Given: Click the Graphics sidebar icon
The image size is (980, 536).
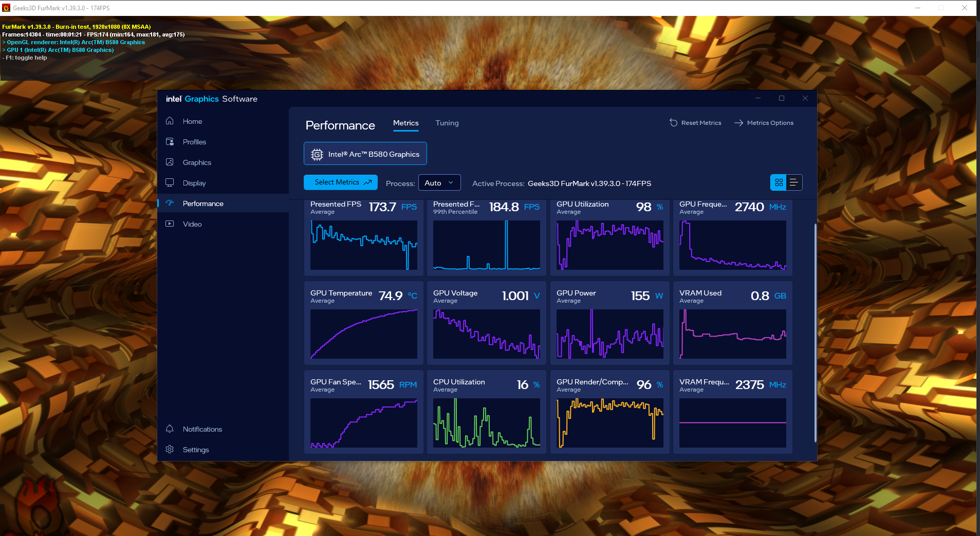Looking at the screenshot, I should [x=170, y=162].
